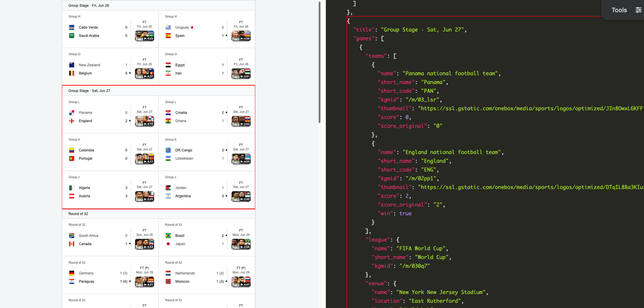
Task: Click the New Zealand flag icon
Action: 72,65
